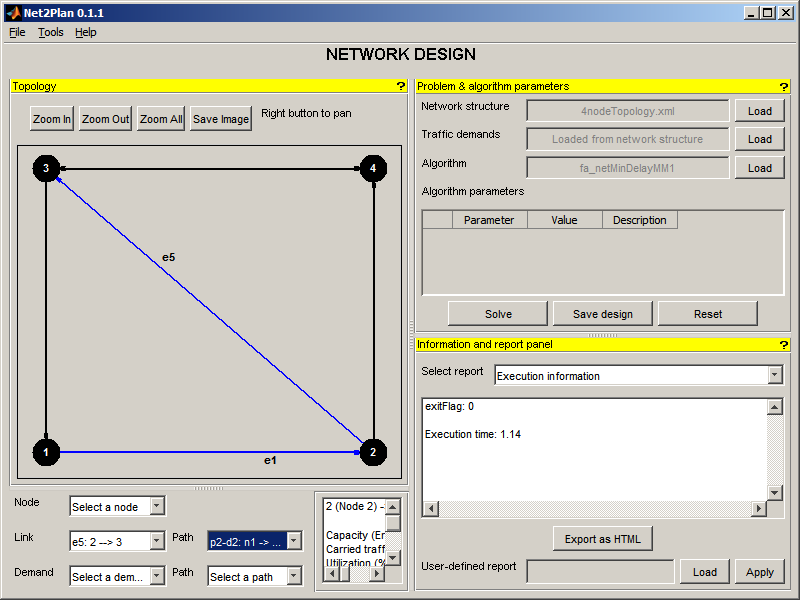
Task: Export the report as HTML
Action: click(x=602, y=539)
